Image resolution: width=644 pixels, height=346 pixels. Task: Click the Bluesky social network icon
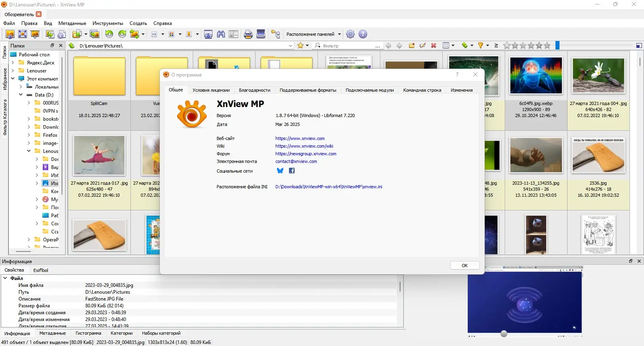(280, 171)
